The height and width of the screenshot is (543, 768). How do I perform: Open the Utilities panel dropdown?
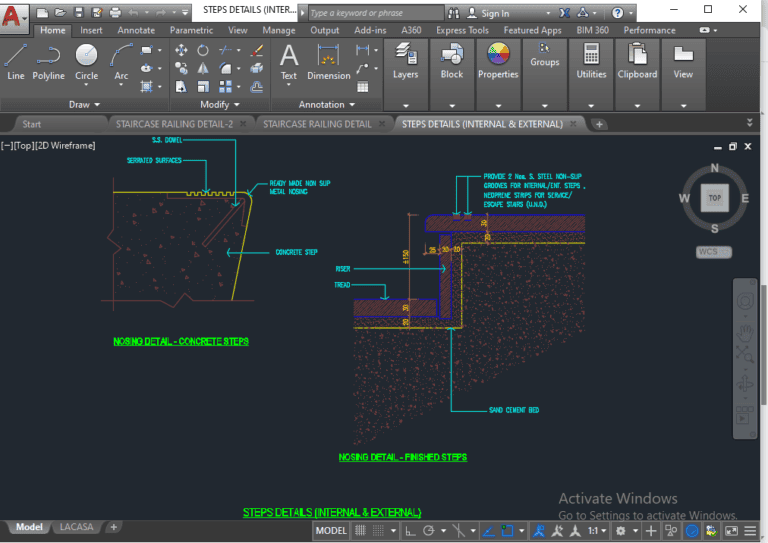click(x=591, y=106)
